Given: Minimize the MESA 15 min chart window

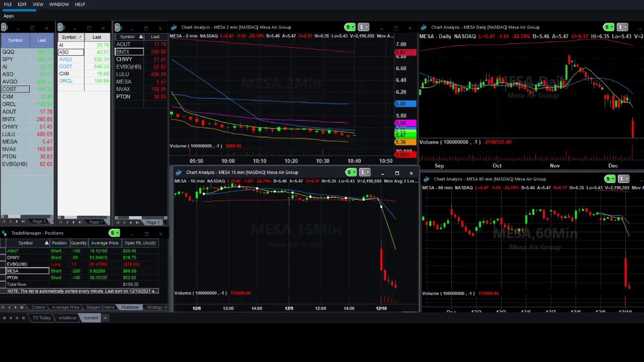Looking at the screenshot, I should click(383, 173).
